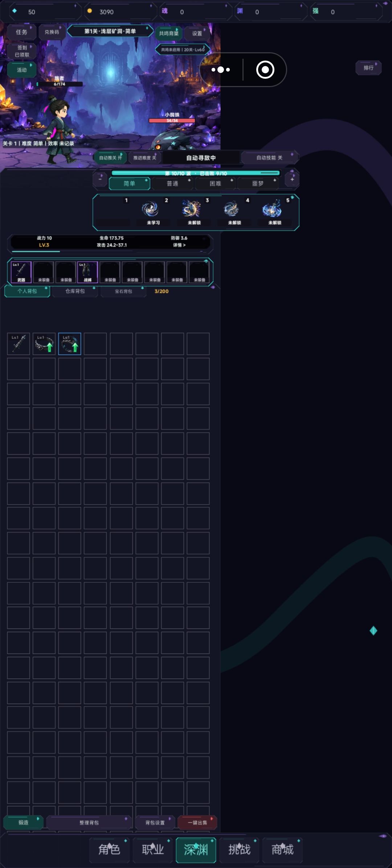This screenshot has width=392, height=868.
Task: Open the 兑换码 redeem code button
Action: point(52,32)
